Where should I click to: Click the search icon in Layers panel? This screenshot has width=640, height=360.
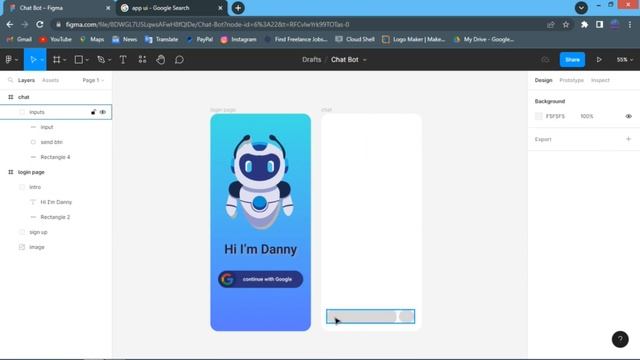[11, 80]
